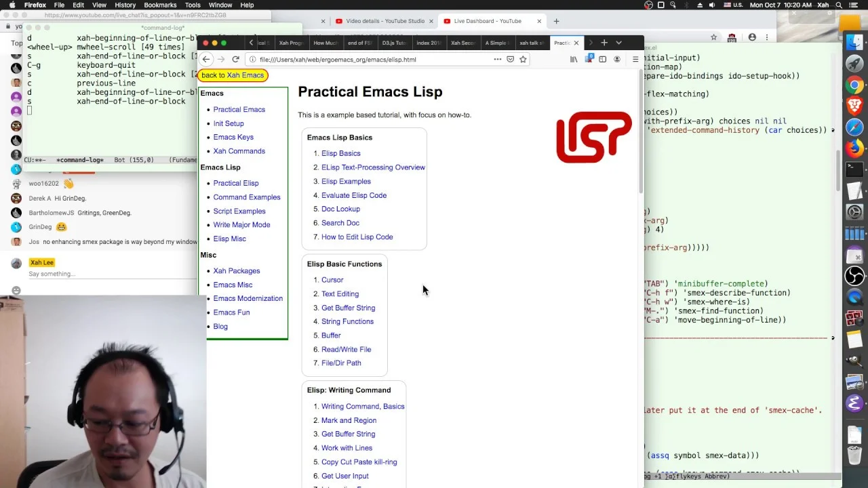Open the page actions three-dot menu
The height and width of the screenshot is (488, 868).
tap(498, 60)
